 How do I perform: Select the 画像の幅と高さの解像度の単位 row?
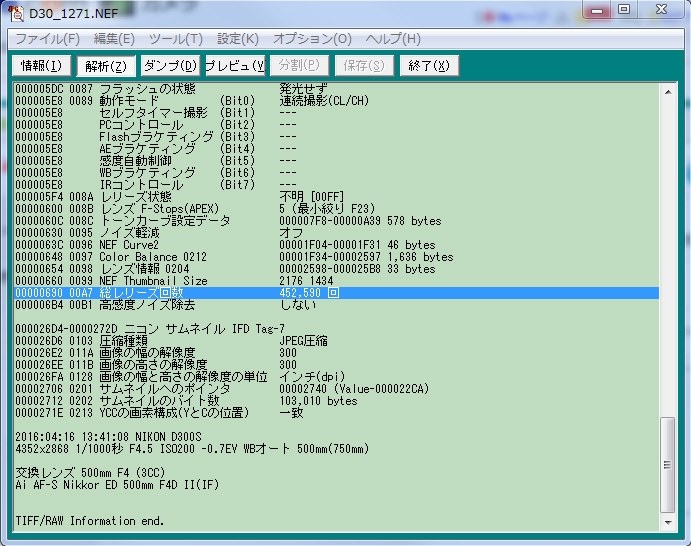tap(337, 377)
